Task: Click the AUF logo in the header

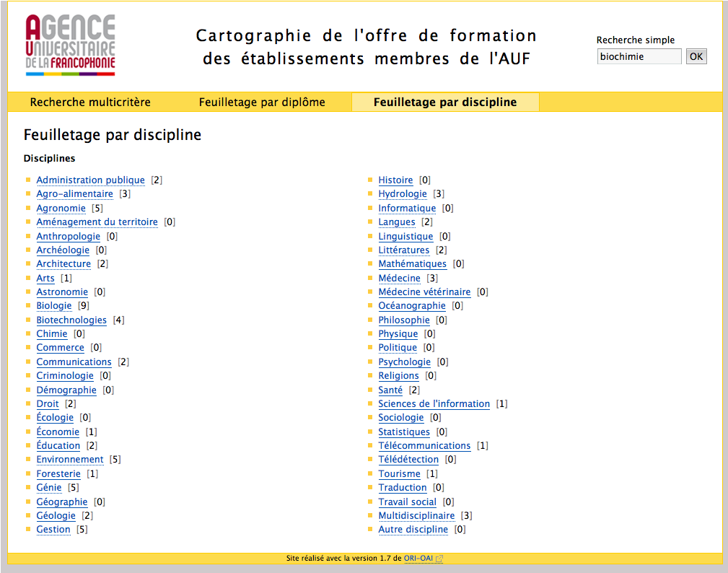Action: coord(70,45)
